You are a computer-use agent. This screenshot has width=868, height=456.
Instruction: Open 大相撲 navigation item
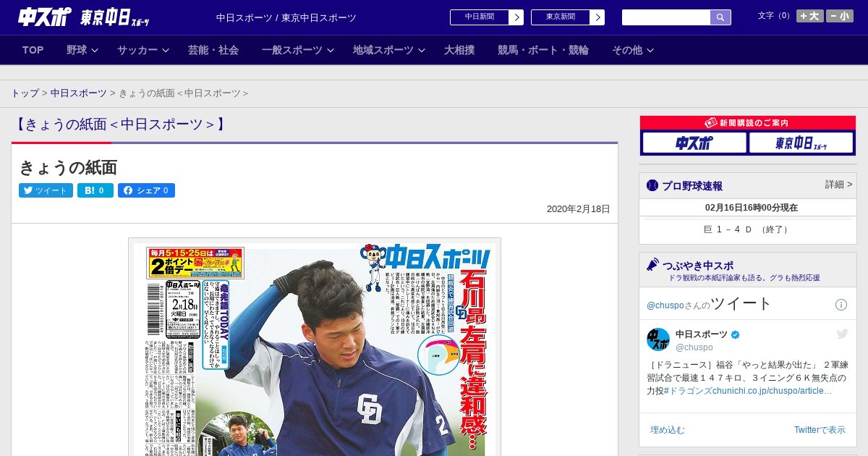click(459, 50)
